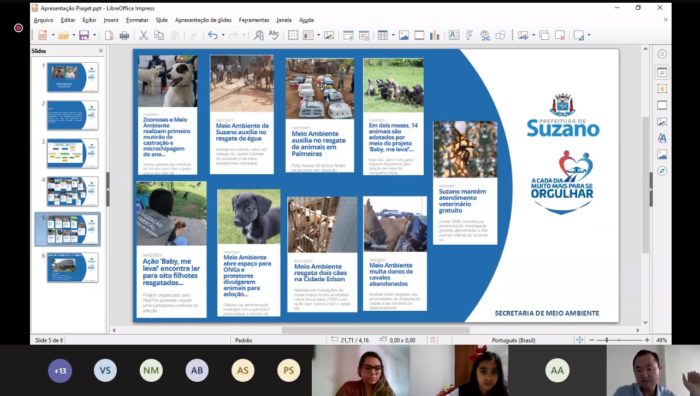Save the presentation with the floppy icon
Viewport: 700px width, 396px height.
(x=84, y=35)
